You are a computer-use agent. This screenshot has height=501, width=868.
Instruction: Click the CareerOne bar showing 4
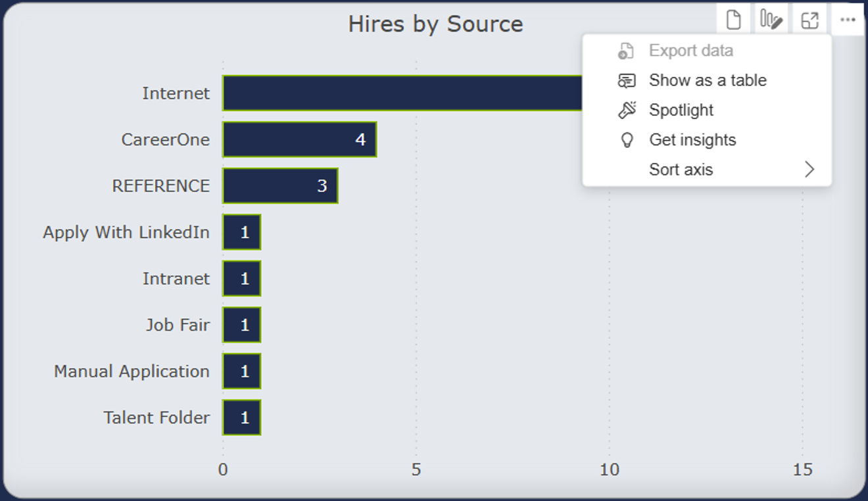click(x=299, y=139)
